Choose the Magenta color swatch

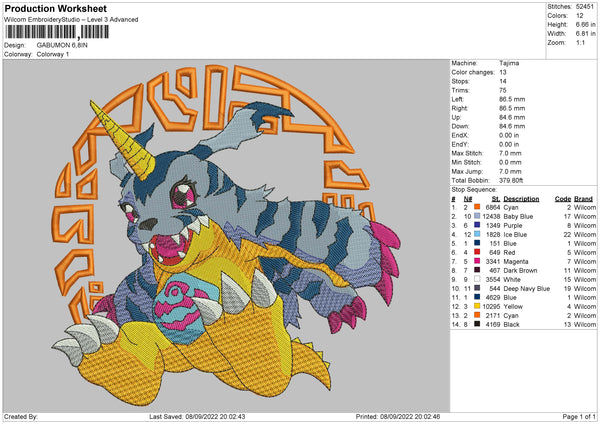coord(477,261)
